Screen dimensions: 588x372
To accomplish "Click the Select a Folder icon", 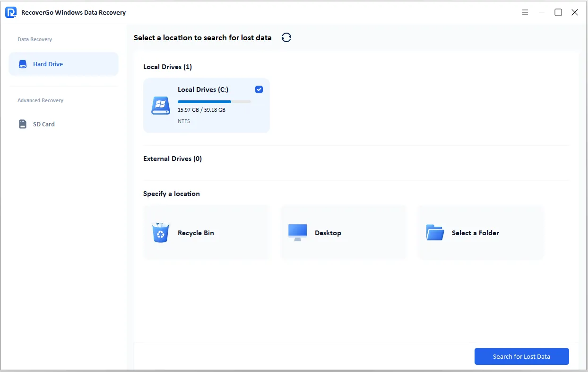I will click(x=435, y=233).
